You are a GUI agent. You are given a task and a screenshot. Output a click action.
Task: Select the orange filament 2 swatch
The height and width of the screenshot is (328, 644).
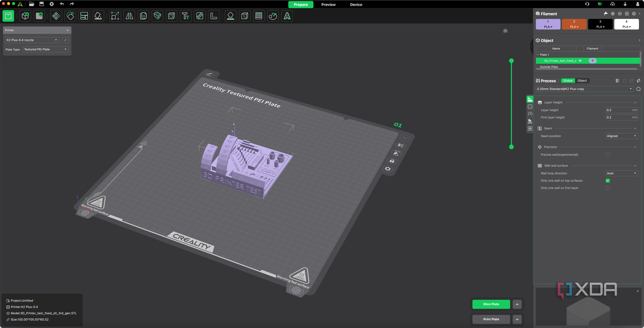pyautogui.click(x=574, y=24)
